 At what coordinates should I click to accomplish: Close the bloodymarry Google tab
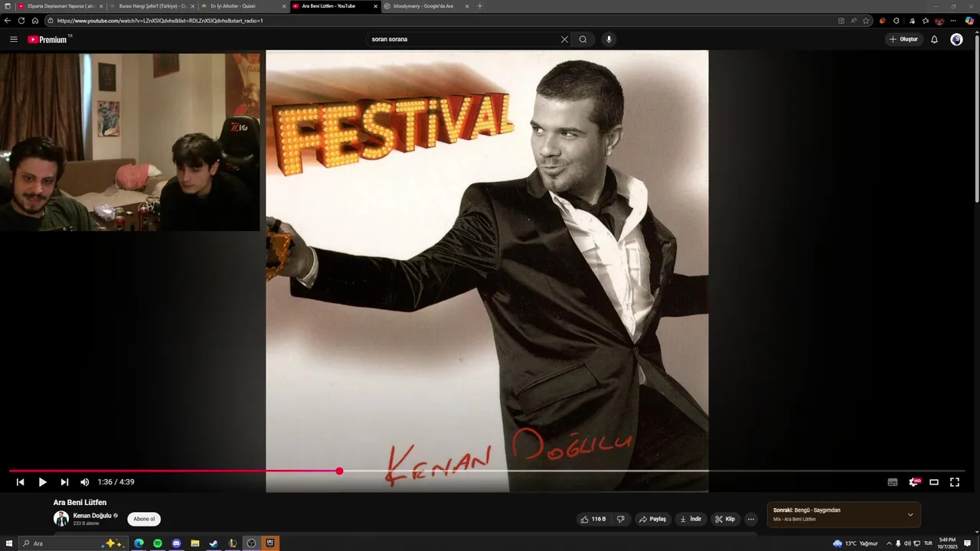tap(467, 6)
